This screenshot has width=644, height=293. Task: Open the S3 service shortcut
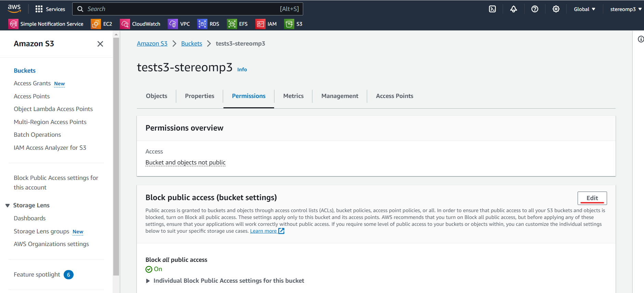[294, 24]
